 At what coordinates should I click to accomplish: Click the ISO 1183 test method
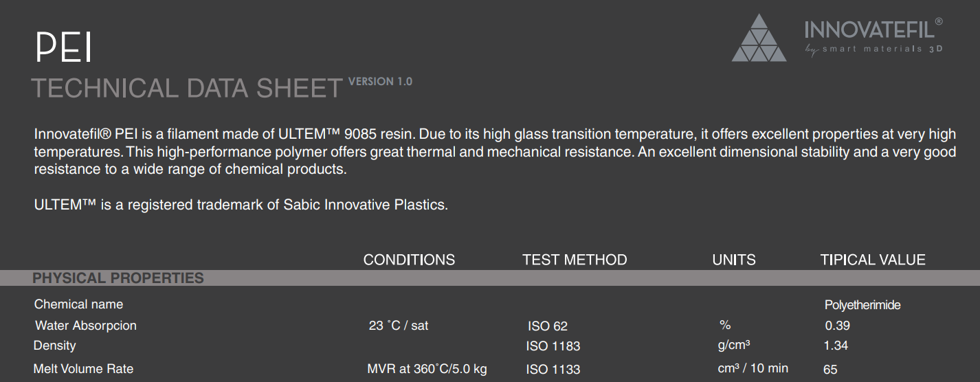click(x=553, y=346)
